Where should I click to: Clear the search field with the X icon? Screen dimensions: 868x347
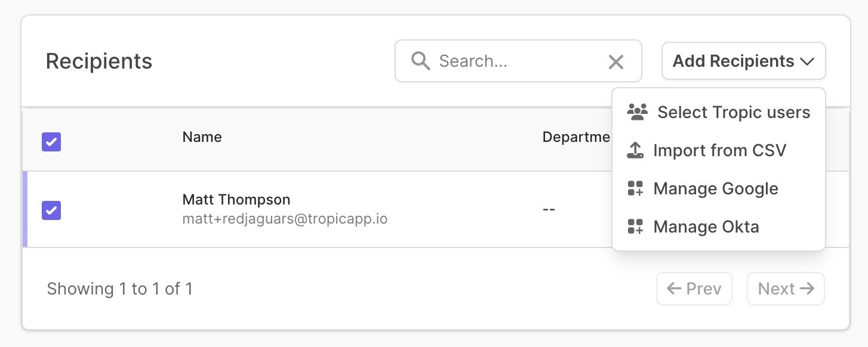coord(615,61)
